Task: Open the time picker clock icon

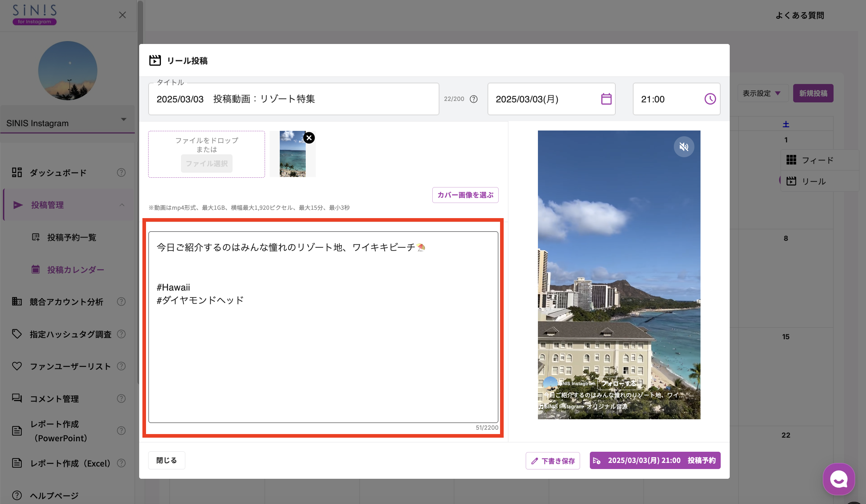Action: tap(709, 99)
